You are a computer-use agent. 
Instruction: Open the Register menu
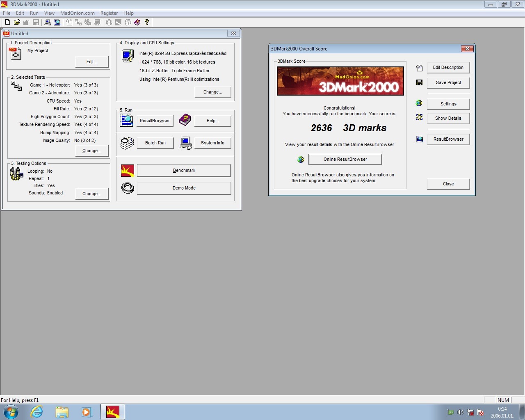[x=109, y=13]
